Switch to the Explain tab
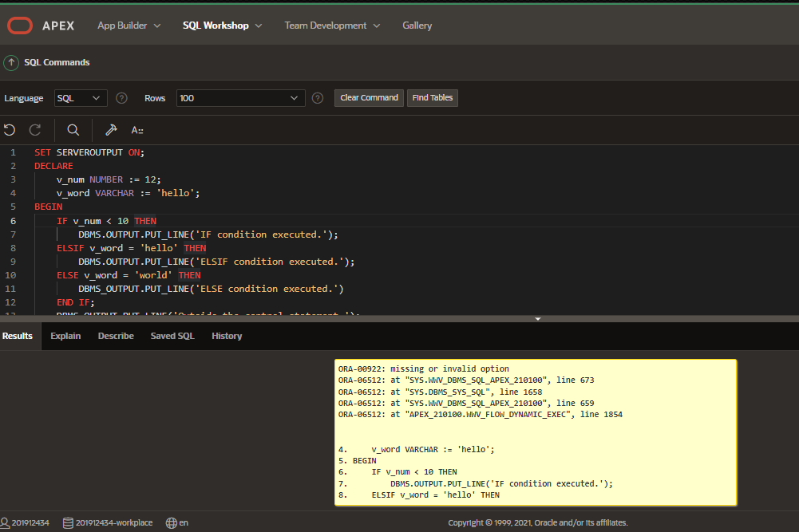The width and height of the screenshot is (799, 532). click(65, 336)
